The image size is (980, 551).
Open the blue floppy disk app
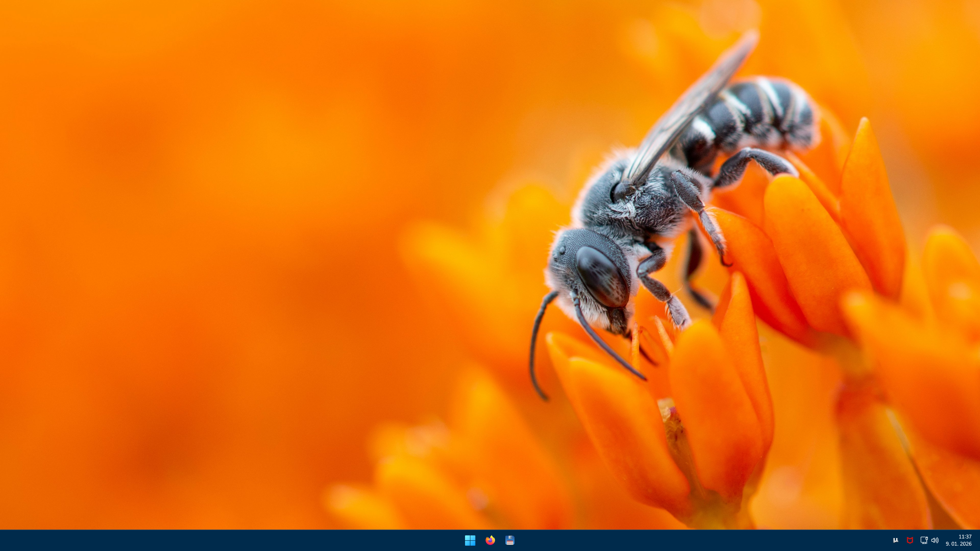(510, 540)
